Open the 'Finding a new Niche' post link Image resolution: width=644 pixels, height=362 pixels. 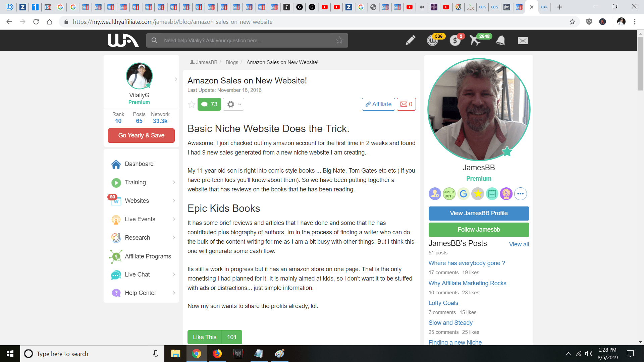click(455, 342)
